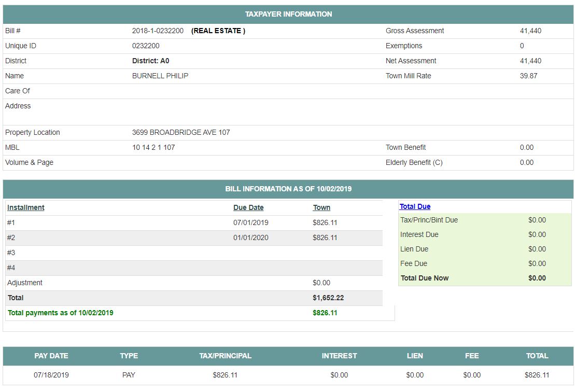This screenshot has width=575, height=392.
Task: Select the PAY DATE column header
Action: click(x=51, y=356)
